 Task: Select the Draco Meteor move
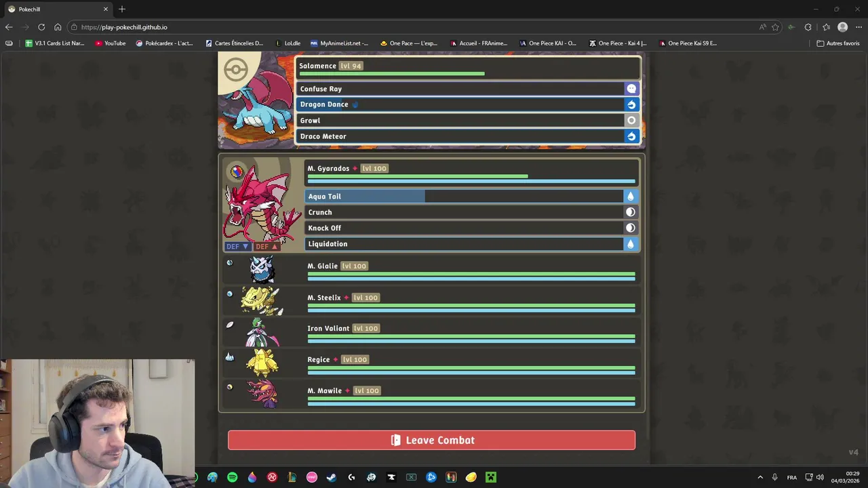[x=467, y=136]
